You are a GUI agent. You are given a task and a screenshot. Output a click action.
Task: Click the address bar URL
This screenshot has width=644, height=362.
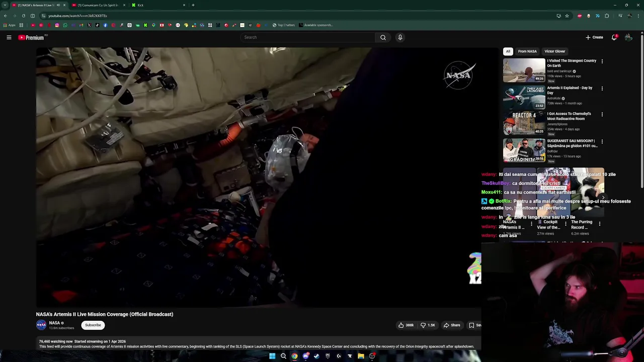coord(77,16)
